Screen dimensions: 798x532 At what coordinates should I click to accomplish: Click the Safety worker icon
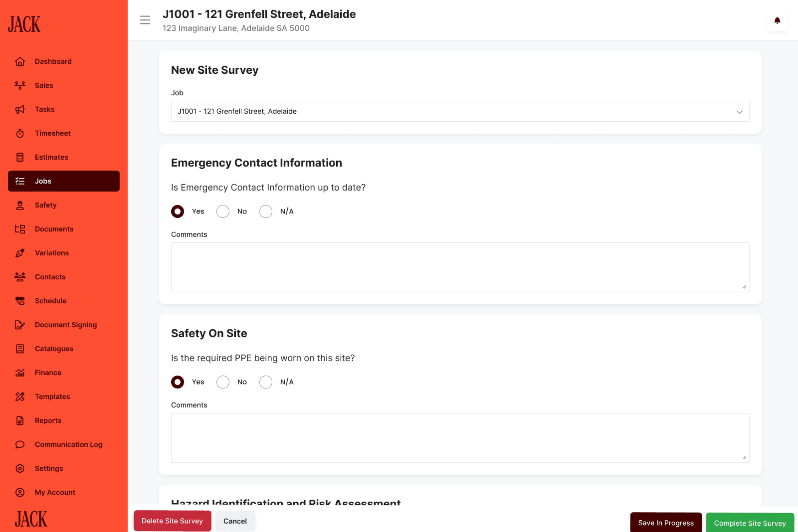click(x=20, y=205)
